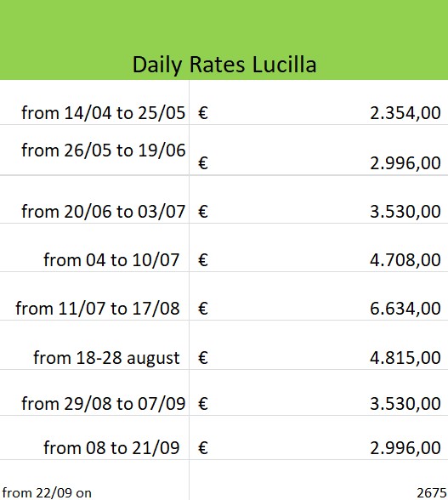Click the cell 'from 11/07 to 17/08'
Screen dimensions: 448x500
(x=94, y=296)
